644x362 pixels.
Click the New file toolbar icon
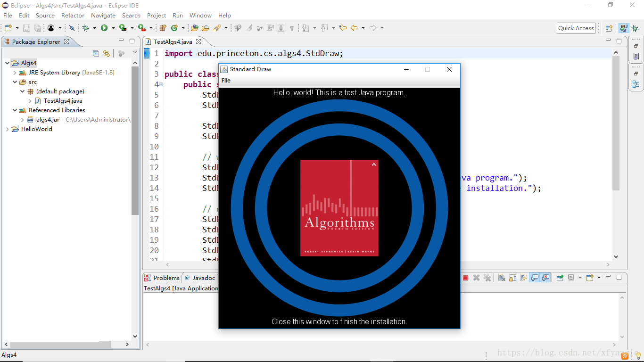click(8, 28)
